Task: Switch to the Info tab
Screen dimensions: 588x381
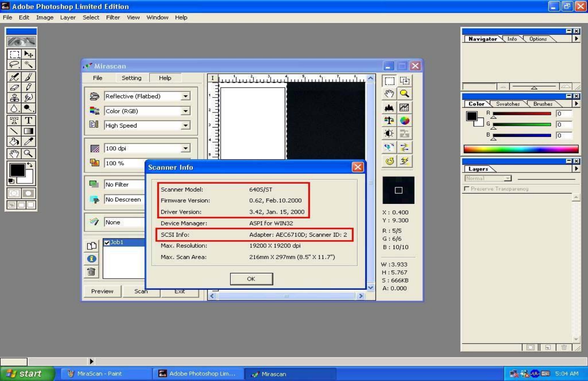Action: [x=512, y=39]
